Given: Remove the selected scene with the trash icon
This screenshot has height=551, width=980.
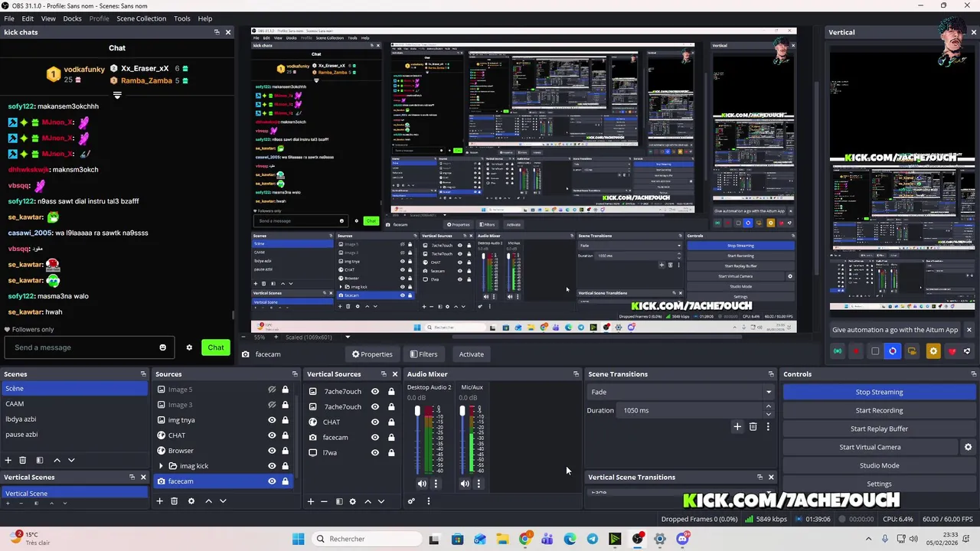Looking at the screenshot, I should (x=22, y=460).
